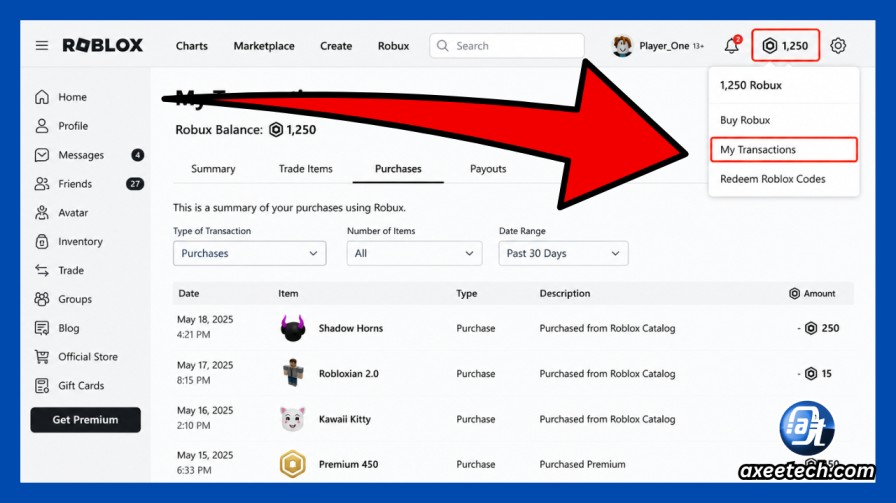The width and height of the screenshot is (896, 503).
Task: Click the Trade arrows icon
Action: coord(42,270)
